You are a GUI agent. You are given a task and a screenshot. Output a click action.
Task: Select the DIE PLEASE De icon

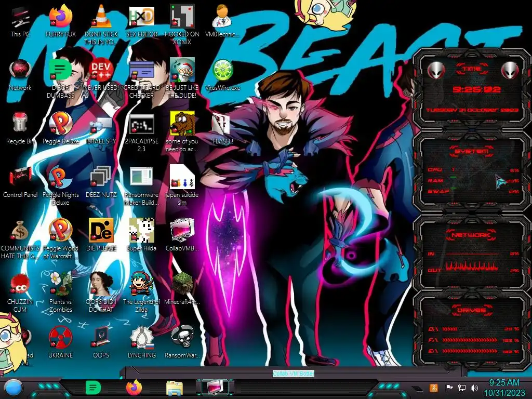tap(101, 231)
